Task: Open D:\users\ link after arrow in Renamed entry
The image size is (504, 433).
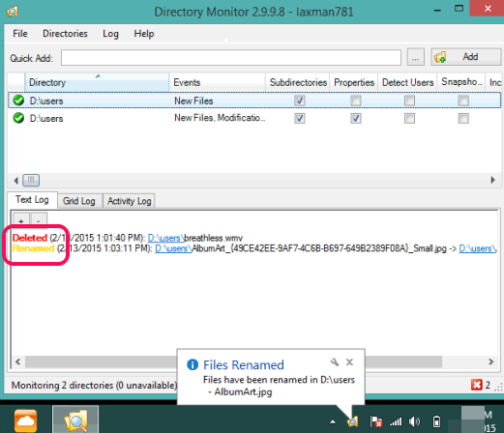Action: (478, 248)
